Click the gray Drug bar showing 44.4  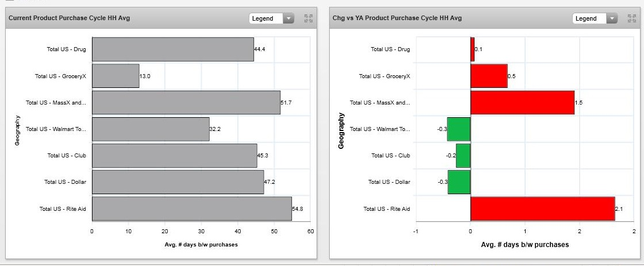click(173, 49)
